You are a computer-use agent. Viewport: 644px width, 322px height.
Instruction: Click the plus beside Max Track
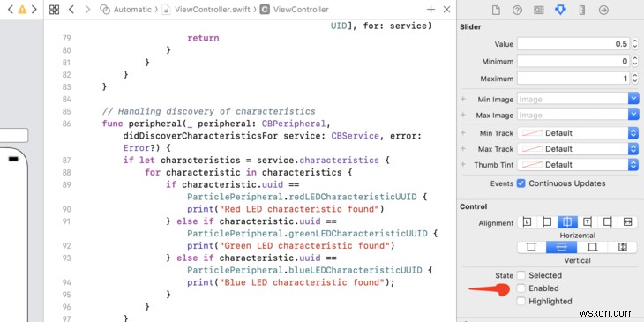[x=463, y=149]
